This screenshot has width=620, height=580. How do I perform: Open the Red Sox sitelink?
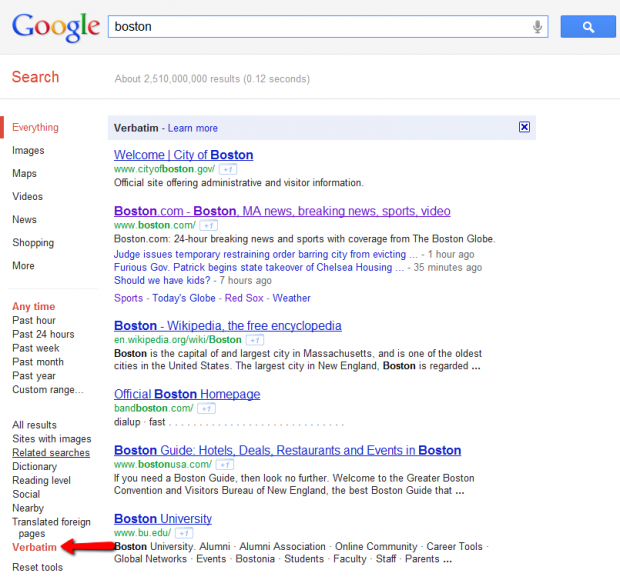244,298
